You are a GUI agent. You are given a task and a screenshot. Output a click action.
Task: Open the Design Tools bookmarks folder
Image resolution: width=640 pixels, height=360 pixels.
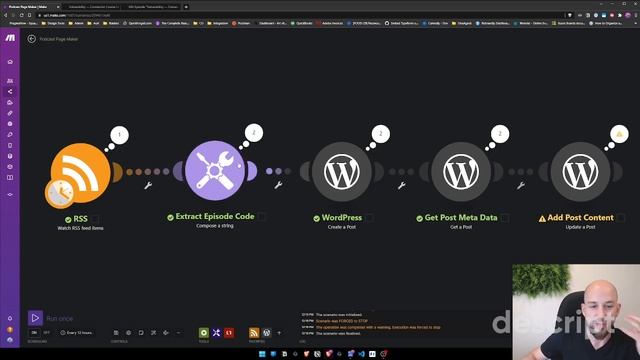pyautogui.click(x=53, y=23)
